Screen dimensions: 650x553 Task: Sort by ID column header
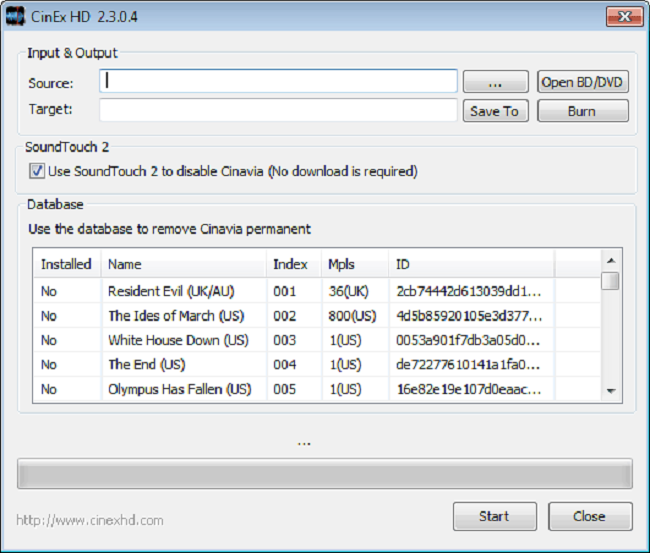tap(472, 264)
